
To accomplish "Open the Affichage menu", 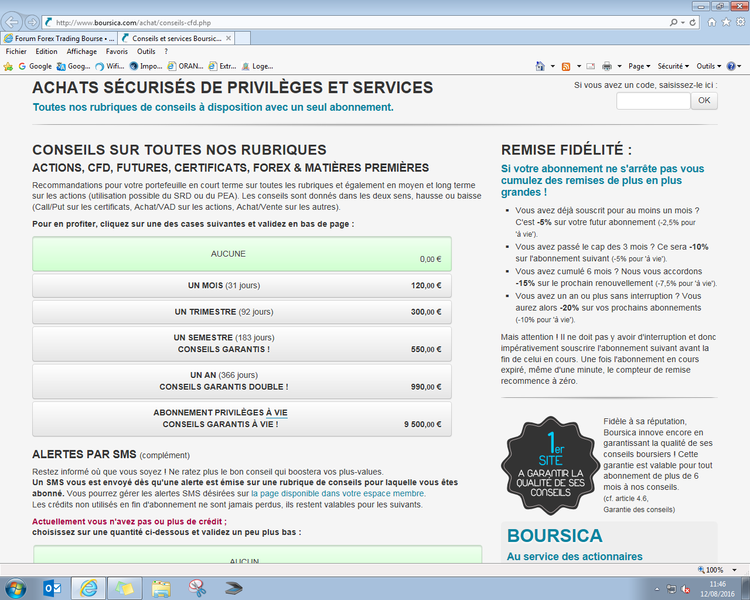I will click(82, 51).
